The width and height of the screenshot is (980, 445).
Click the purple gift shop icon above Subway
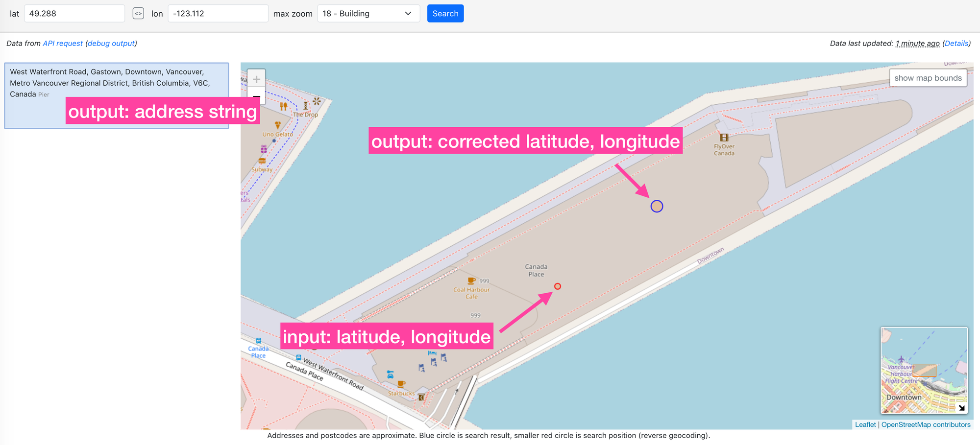[x=264, y=148]
